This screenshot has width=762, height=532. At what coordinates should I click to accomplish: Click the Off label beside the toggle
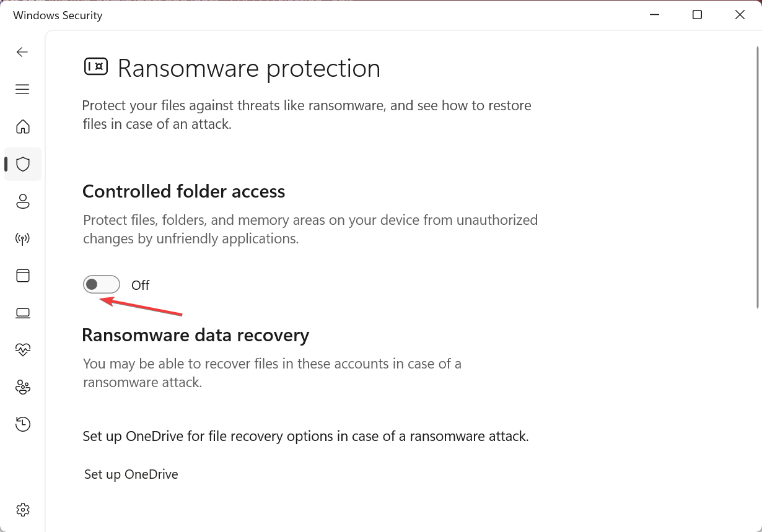pyautogui.click(x=141, y=285)
